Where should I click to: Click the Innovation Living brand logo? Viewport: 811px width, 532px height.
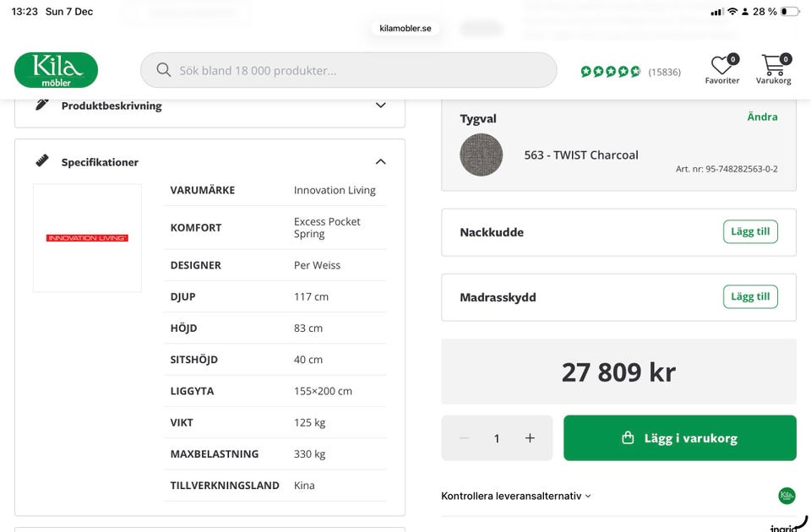pyautogui.click(x=87, y=238)
